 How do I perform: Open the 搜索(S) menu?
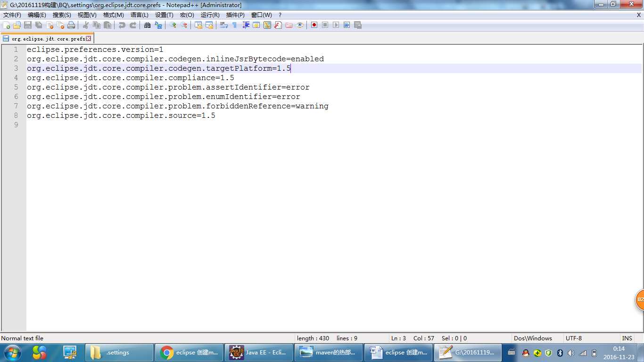(x=62, y=15)
